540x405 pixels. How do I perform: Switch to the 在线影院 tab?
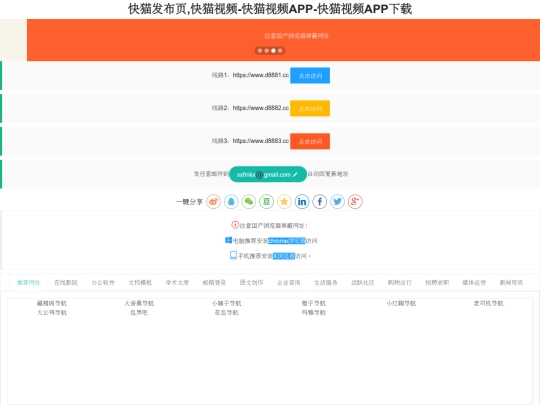pyautogui.click(x=66, y=283)
